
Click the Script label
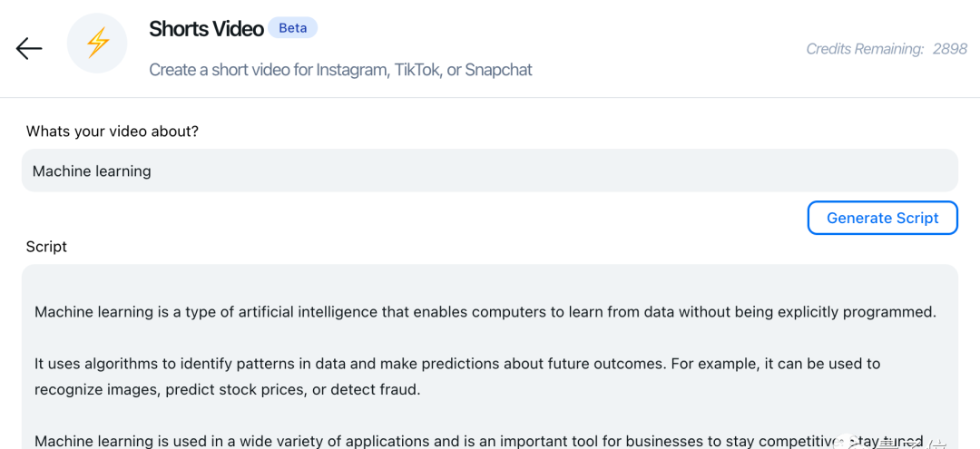tap(46, 247)
